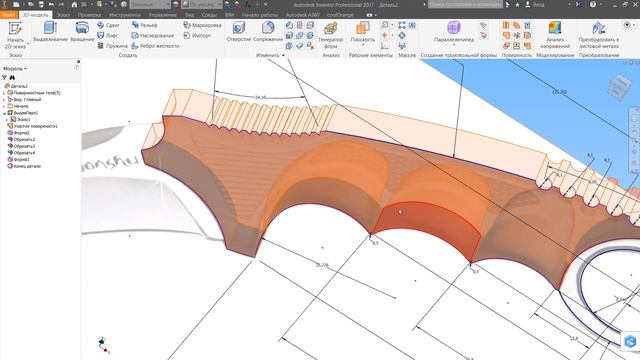The width and height of the screenshot is (640, 360).
Task: Switch to the Вид ribbon tab
Action: click(189, 15)
